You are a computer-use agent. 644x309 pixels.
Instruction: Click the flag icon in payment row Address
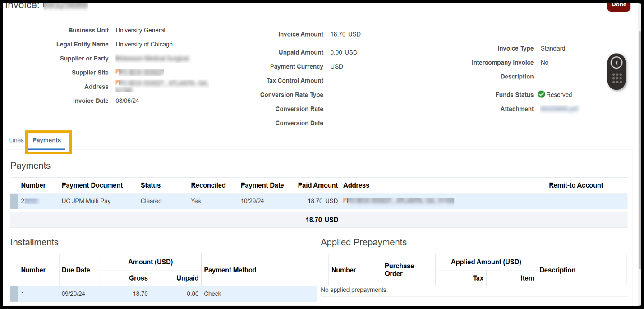pos(345,199)
